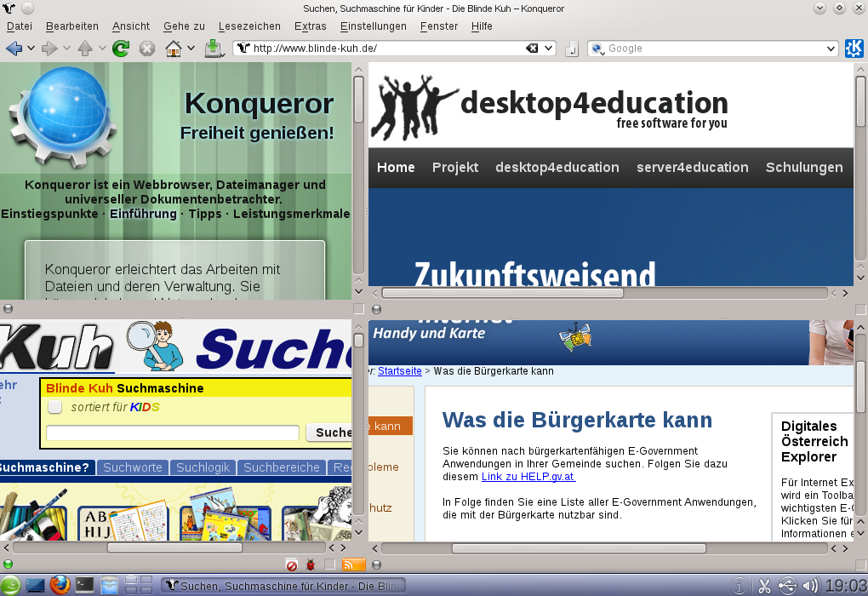Open the Suchbereiche tab on Blinde Kuh

(x=281, y=467)
